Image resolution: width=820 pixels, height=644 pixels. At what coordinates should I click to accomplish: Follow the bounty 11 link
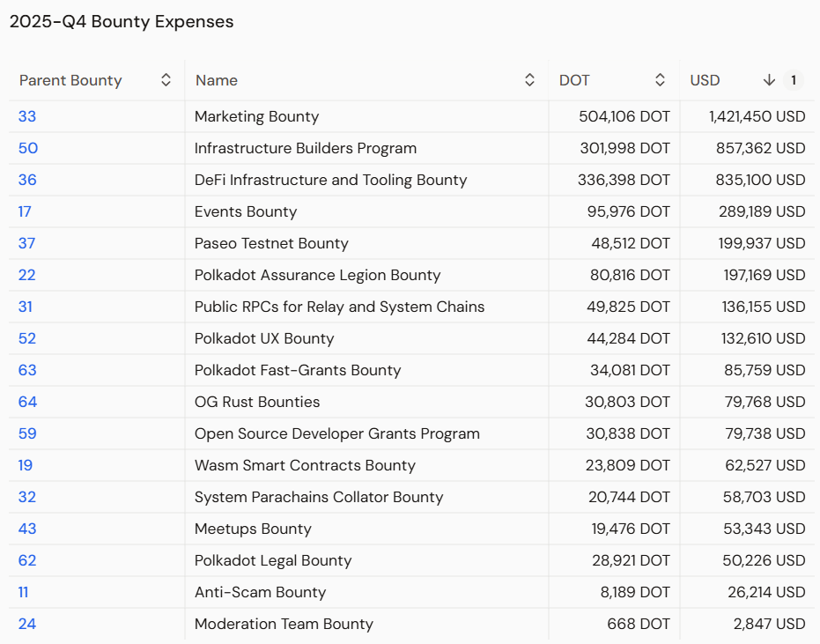tap(24, 592)
